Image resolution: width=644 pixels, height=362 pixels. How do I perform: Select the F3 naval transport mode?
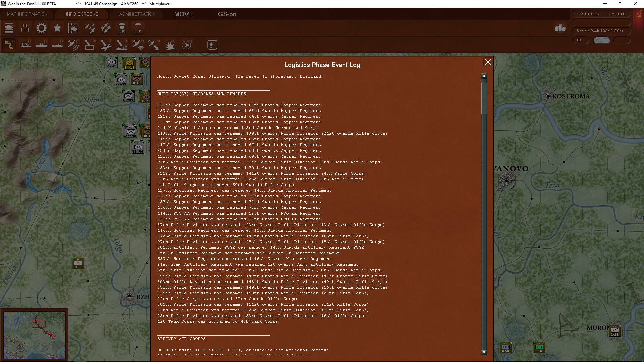pos(41,45)
